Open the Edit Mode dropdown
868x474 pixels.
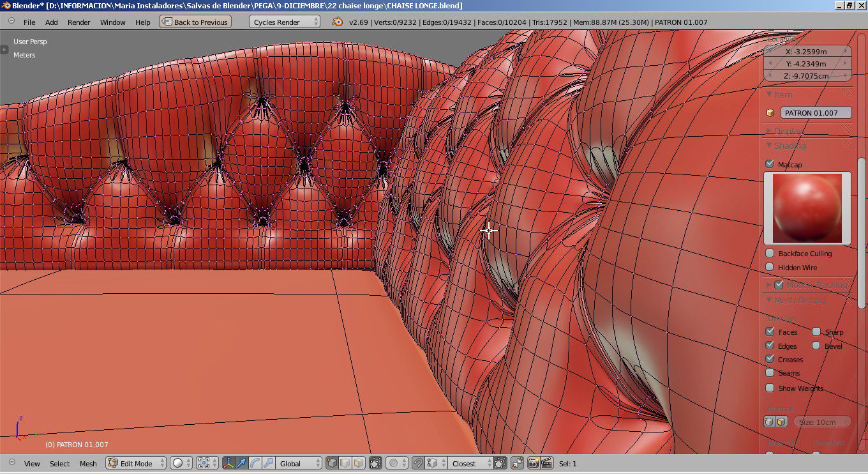coord(136,463)
